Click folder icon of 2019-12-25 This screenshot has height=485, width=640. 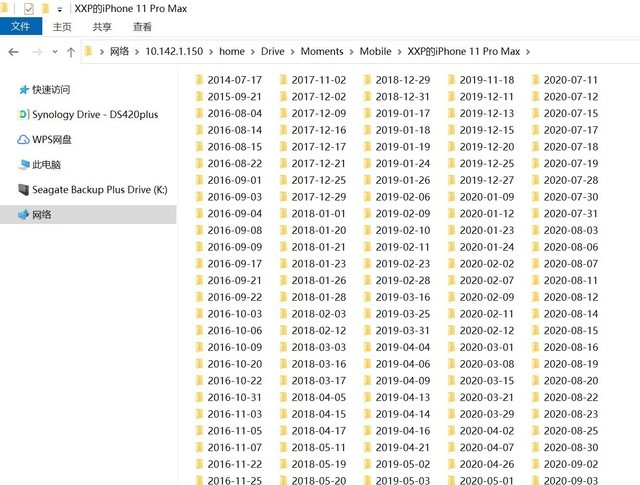451,163
